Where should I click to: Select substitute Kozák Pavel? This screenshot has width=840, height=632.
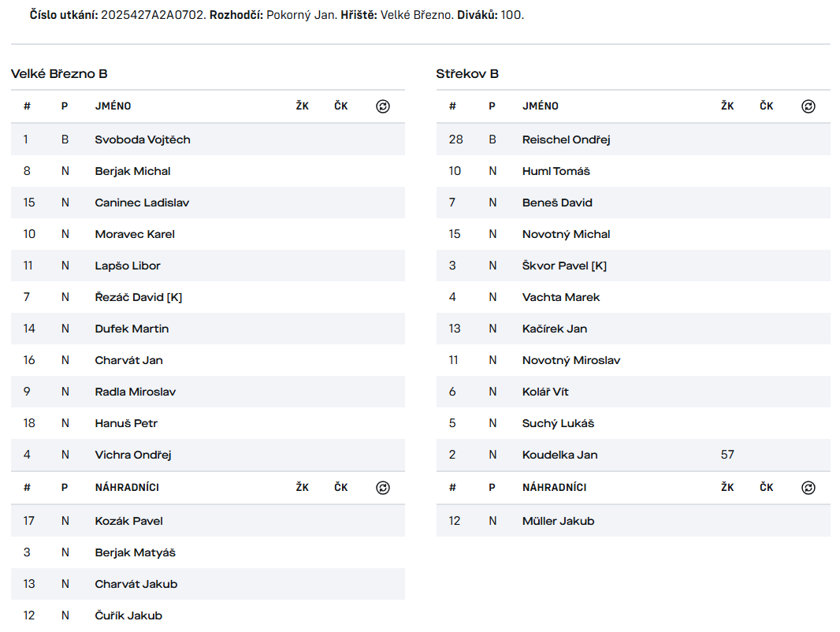(x=129, y=521)
